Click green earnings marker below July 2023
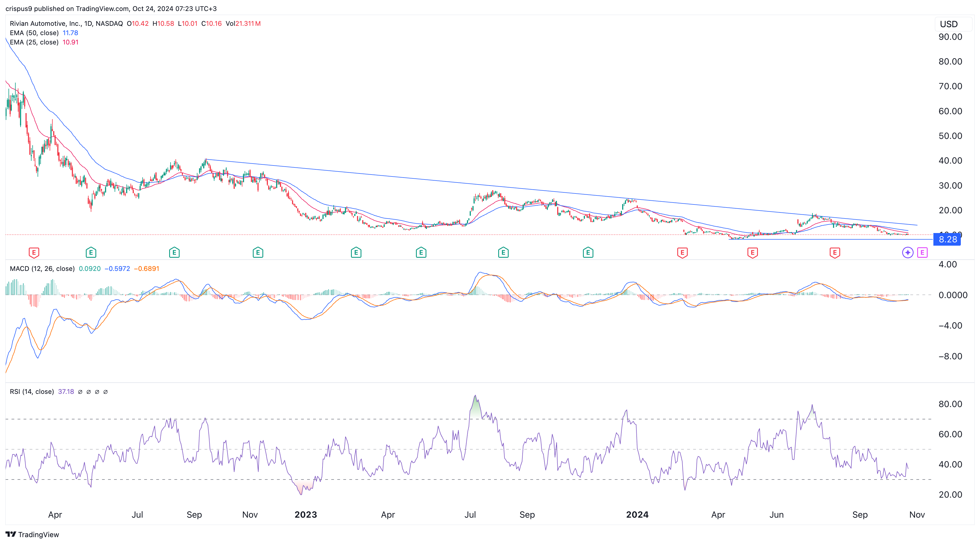The width and height of the screenshot is (980, 544). point(503,252)
